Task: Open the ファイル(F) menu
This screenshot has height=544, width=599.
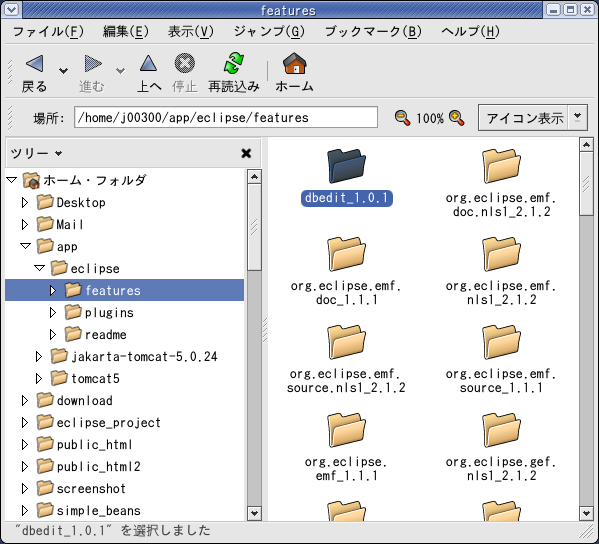Action: point(48,31)
